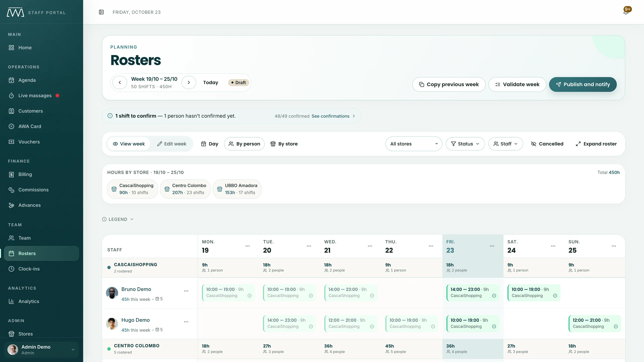This screenshot has height=362, width=644.
Task: Expand Admin Demo account menu
Action: 42,349
